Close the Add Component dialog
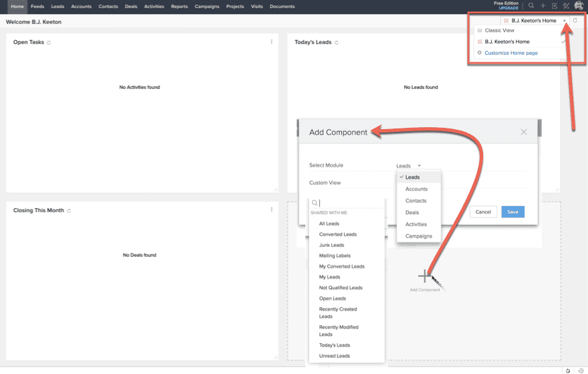Screen dimensions: 588x374 (524, 132)
